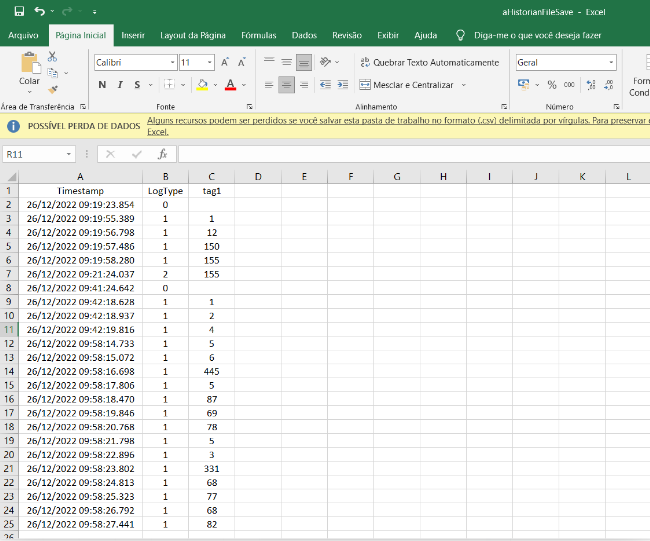Click the percent style icon
The image size is (650, 541).
(552, 85)
